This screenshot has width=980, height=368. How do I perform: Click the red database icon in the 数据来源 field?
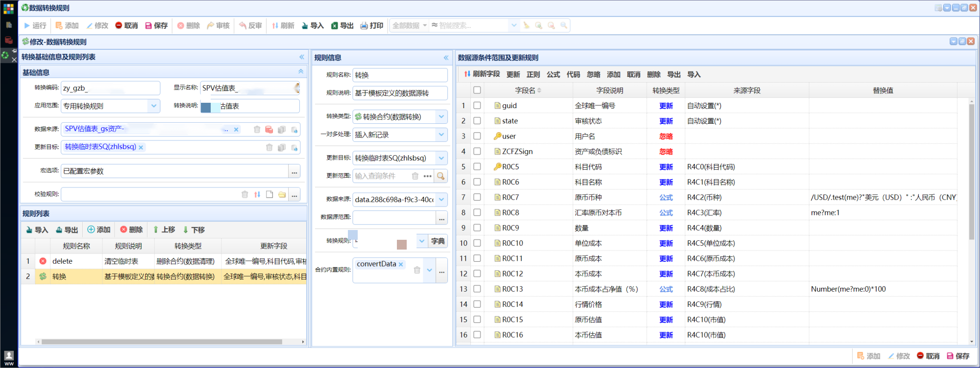[x=269, y=129]
